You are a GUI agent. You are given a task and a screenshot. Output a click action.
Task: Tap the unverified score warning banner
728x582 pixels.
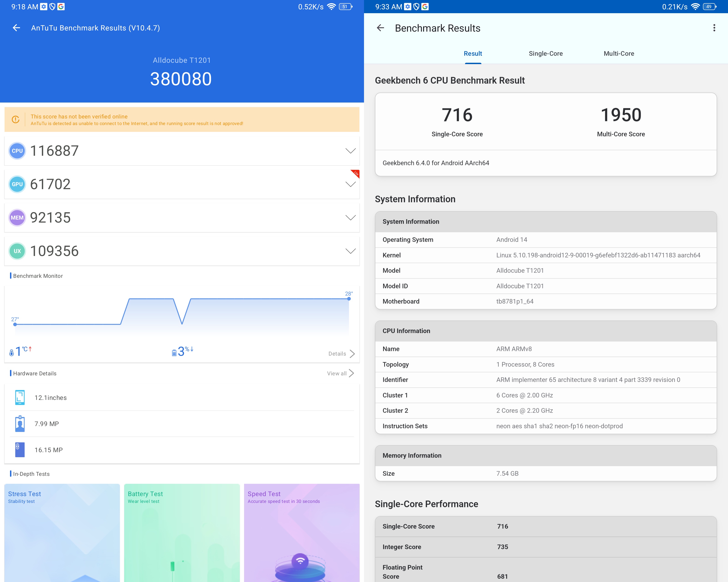182,119
